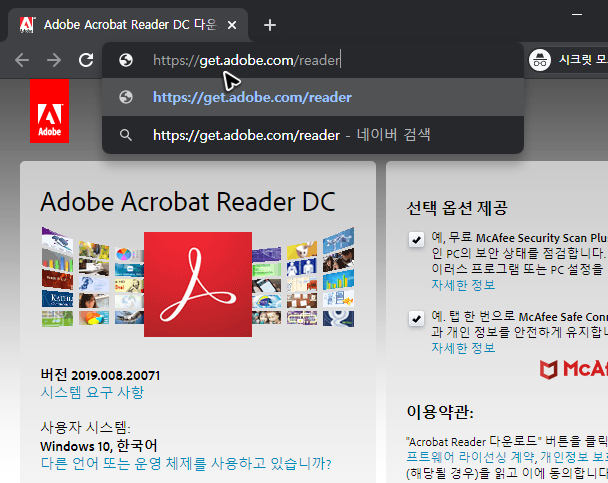Image resolution: width=608 pixels, height=483 pixels.
Task: Uncheck the McAfee Security Scan Plus option
Action: pos(416,240)
